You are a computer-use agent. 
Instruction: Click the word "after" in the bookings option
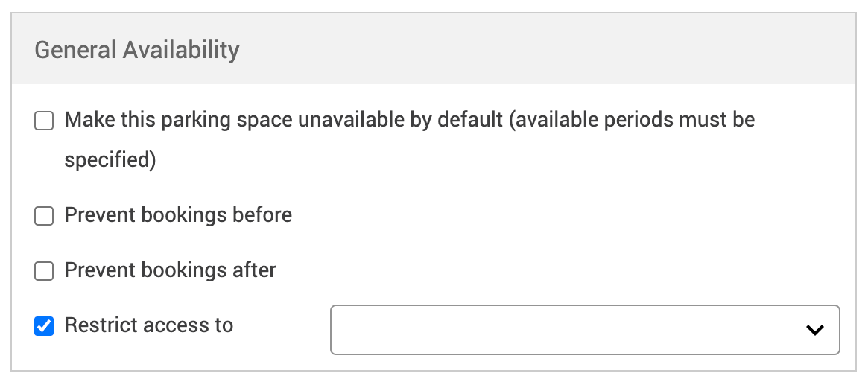[x=254, y=270]
